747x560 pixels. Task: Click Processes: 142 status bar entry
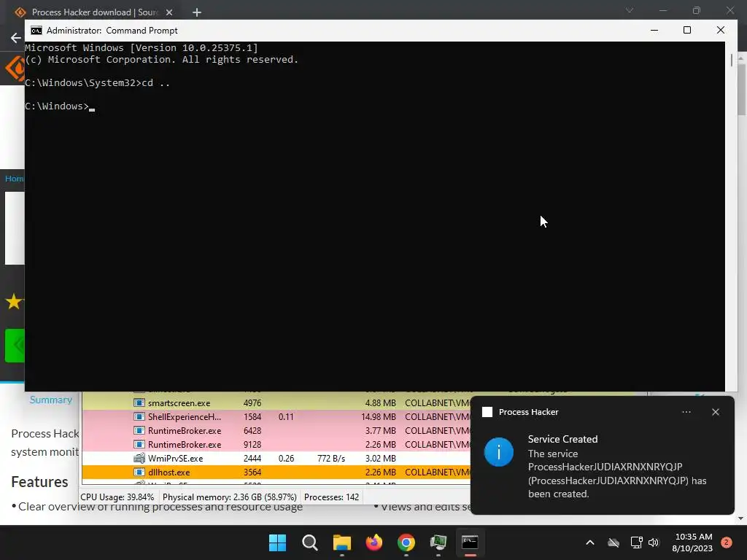coord(332,497)
